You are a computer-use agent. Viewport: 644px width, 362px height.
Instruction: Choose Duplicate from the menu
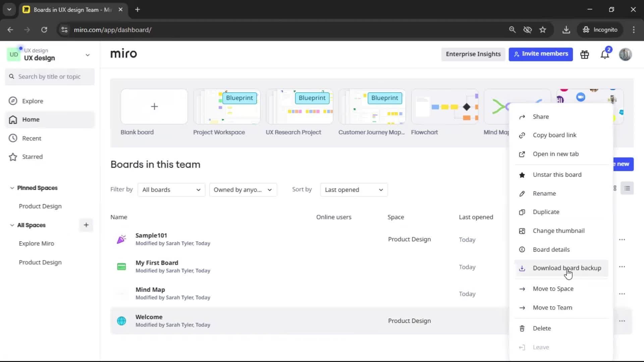point(561,212)
